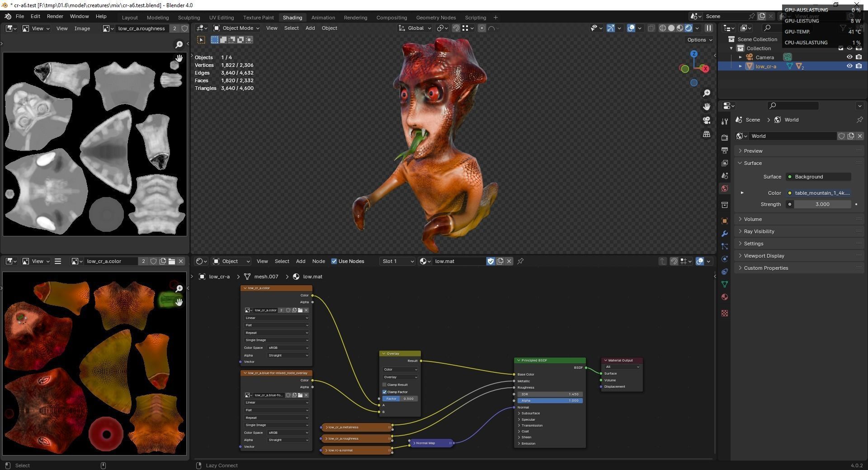Open the Output properties tab
Viewport: 868px width, 470px height.
pos(725,150)
